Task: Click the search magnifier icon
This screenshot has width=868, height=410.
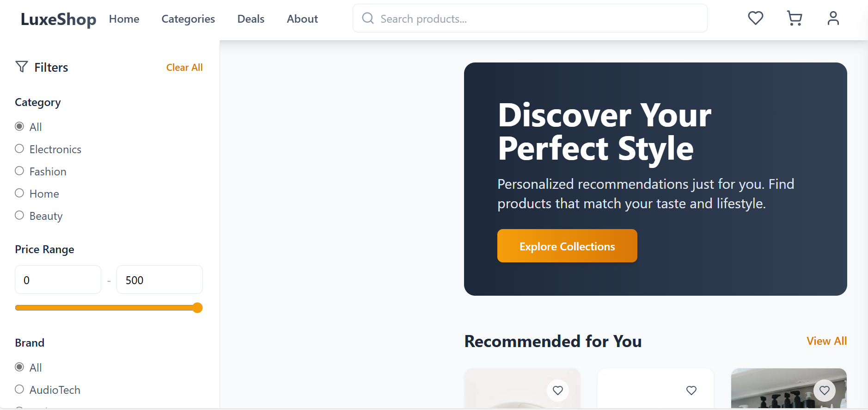Action: [x=367, y=18]
